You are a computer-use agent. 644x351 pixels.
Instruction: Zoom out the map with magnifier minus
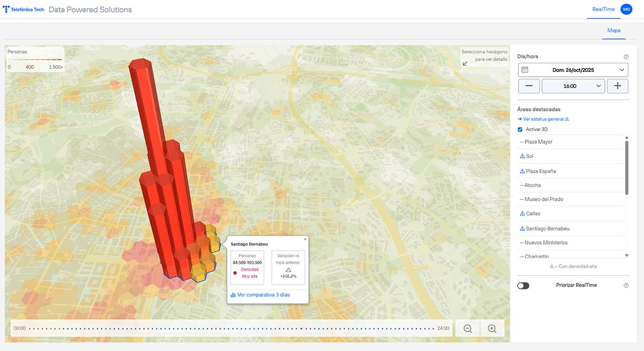(467, 328)
